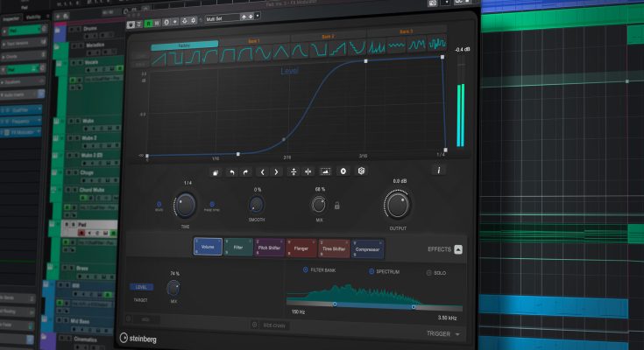This screenshot has height=350, width=644.
Task: Click the randomize dice icon
Action: point(361,171)
